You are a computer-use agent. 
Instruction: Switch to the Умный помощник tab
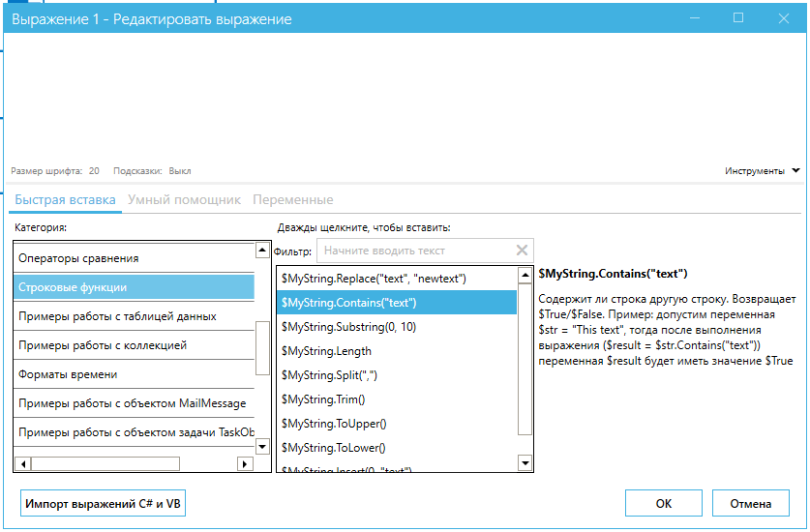coord(184,200)
